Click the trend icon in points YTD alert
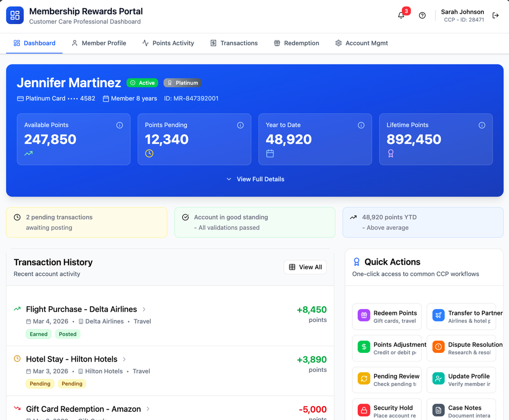Screen dimensions: 509x420 click(354, 217)
